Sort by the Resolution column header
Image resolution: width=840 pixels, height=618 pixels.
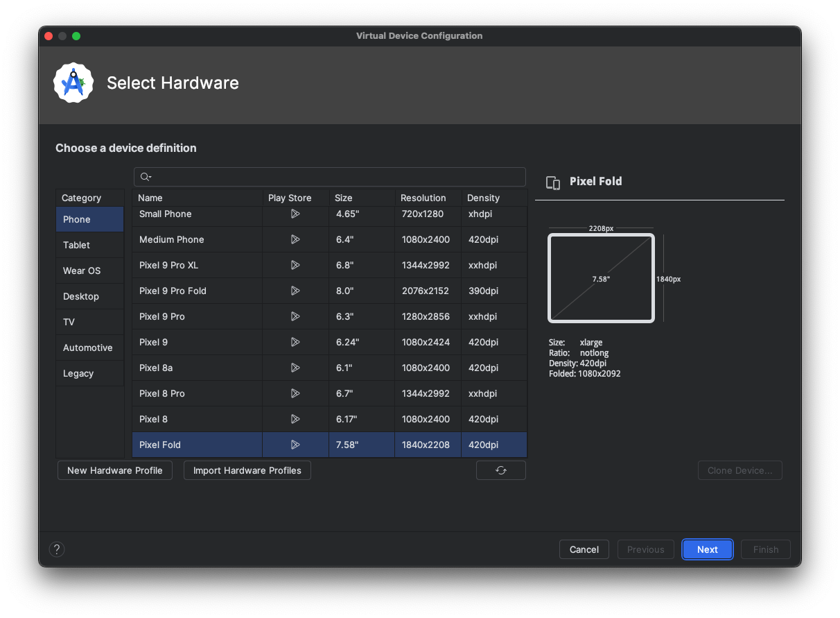428,198
